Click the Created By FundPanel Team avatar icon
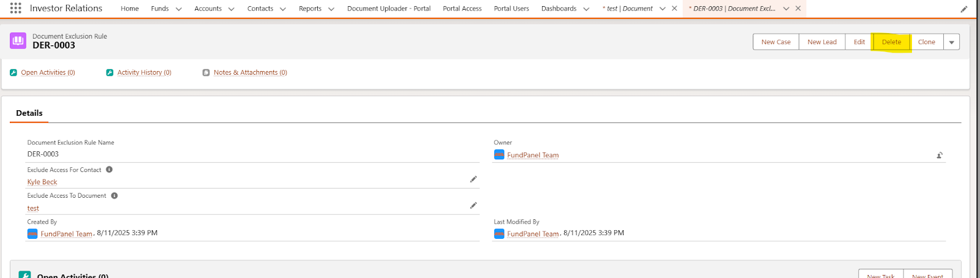 tap(32, 234)
